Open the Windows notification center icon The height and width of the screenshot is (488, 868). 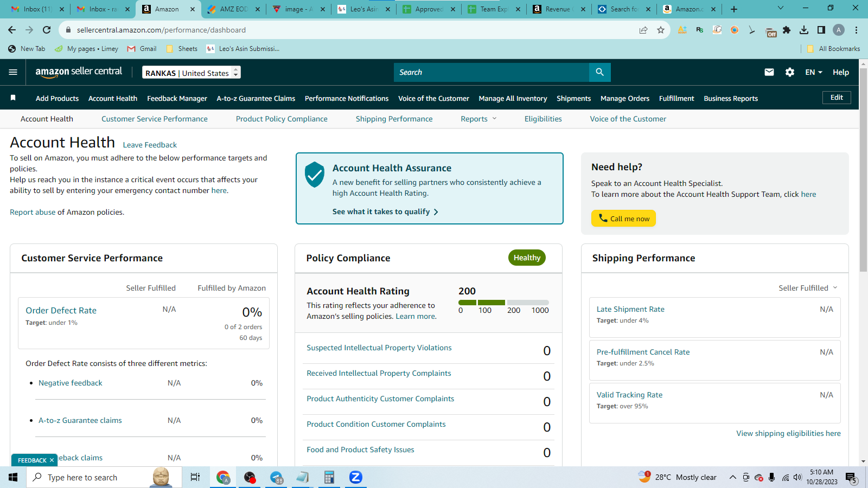tap(851, 478)
